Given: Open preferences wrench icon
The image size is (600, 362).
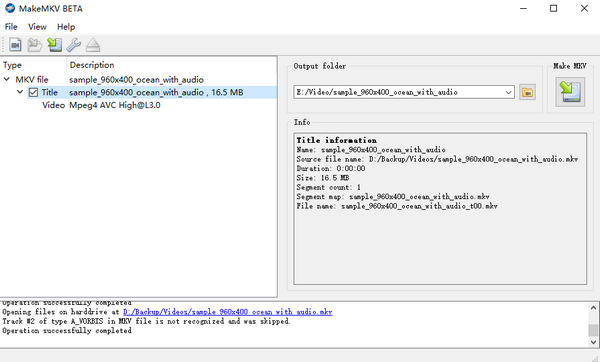Looking at the screenshot, I should click(73, 45).
